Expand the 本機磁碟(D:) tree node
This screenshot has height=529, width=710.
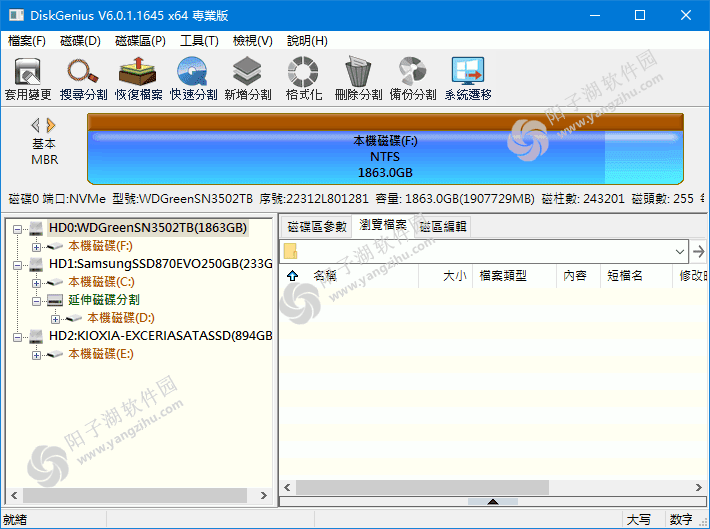coord(55,320)
